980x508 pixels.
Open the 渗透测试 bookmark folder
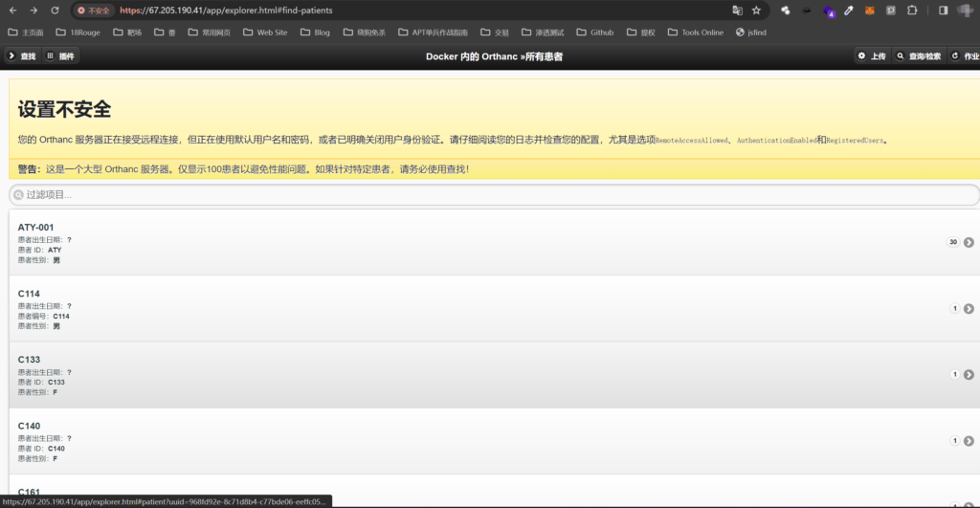click(543, 33)
